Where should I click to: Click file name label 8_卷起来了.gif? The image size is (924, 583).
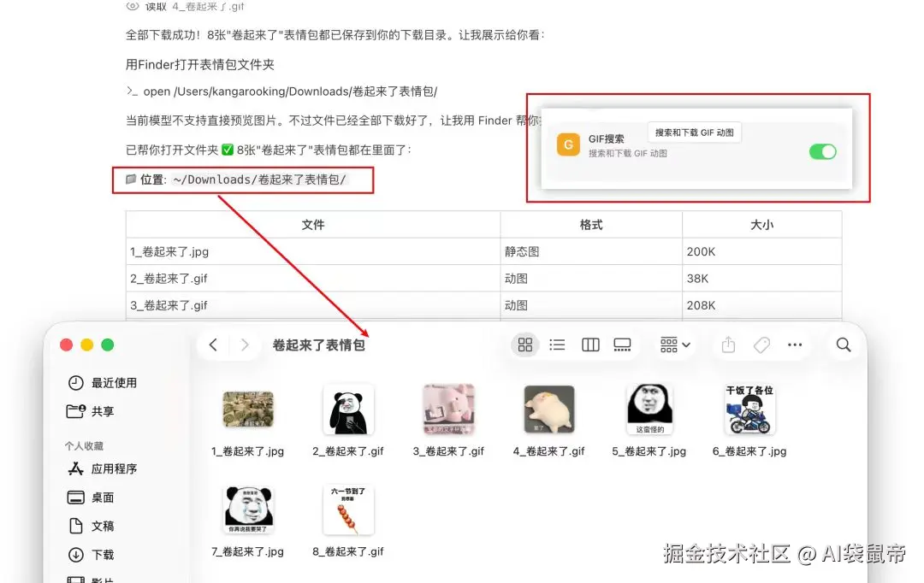347,551
